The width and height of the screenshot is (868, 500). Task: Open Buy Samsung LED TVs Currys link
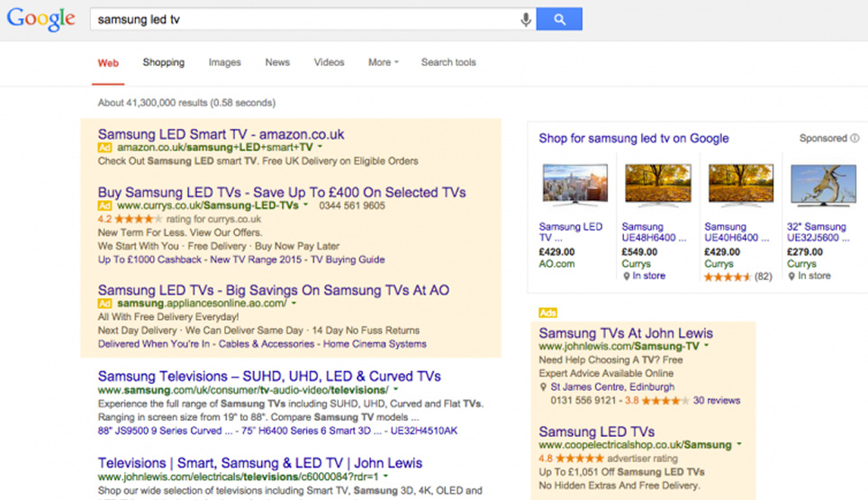coord(282,192)
